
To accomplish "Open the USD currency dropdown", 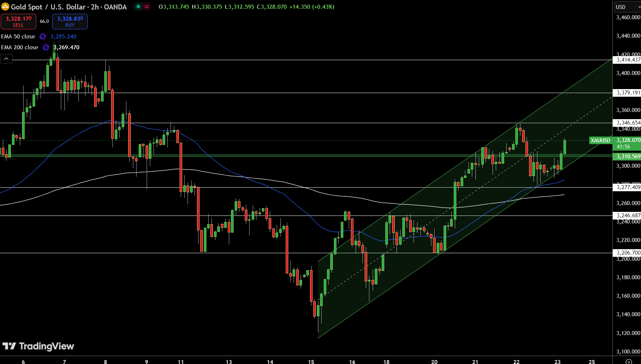I will click(627, 7).
